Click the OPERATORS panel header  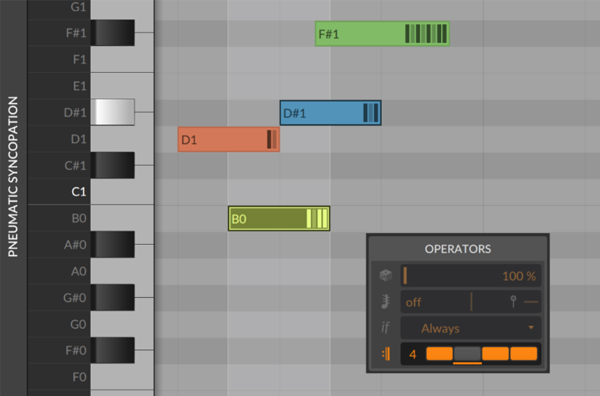pos(458,249)
